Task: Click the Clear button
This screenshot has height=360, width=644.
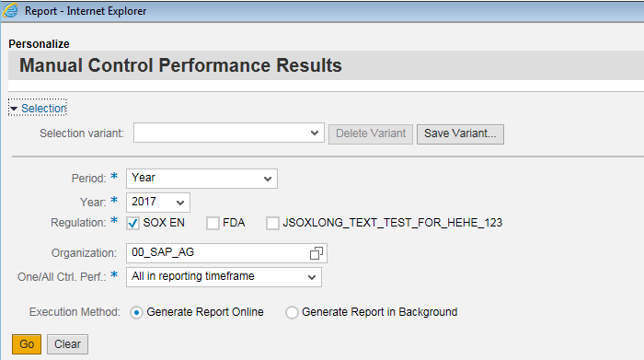Action: [x=67, y=344]
